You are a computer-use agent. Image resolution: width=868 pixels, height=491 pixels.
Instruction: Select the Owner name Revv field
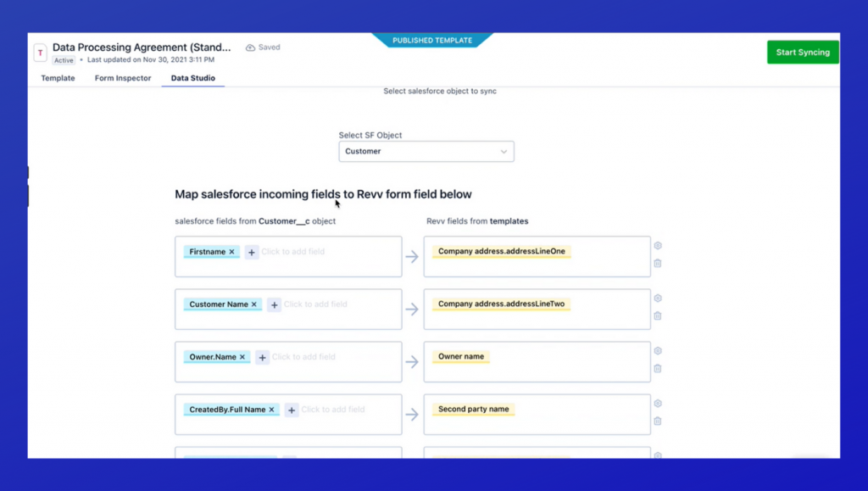(461, 356)
